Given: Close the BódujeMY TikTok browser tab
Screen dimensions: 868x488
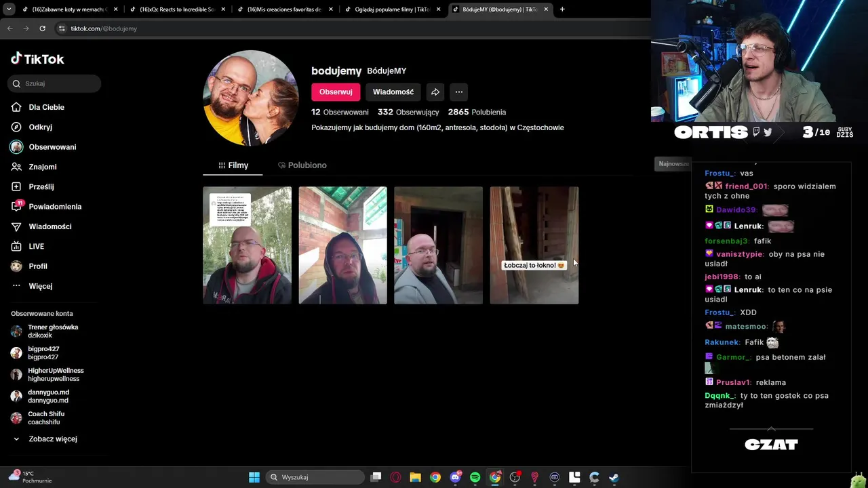Looking at the screenshot, I should [x=546, y=9].
